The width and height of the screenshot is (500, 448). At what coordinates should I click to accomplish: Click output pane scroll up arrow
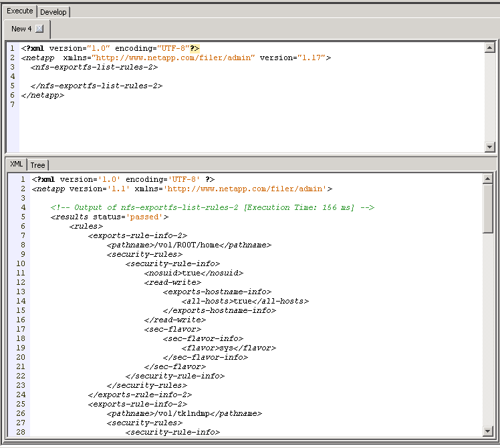[488, 179]
